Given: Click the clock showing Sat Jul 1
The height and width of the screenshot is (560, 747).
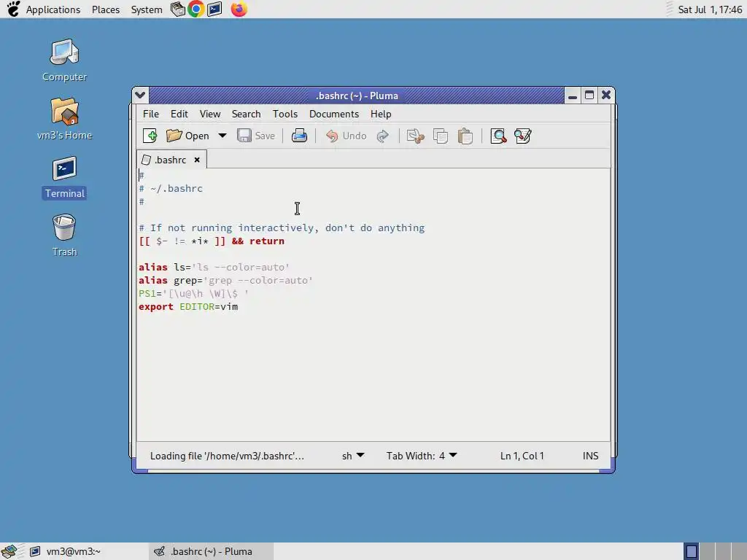Looking at the screenshot, I should point(710,9).
